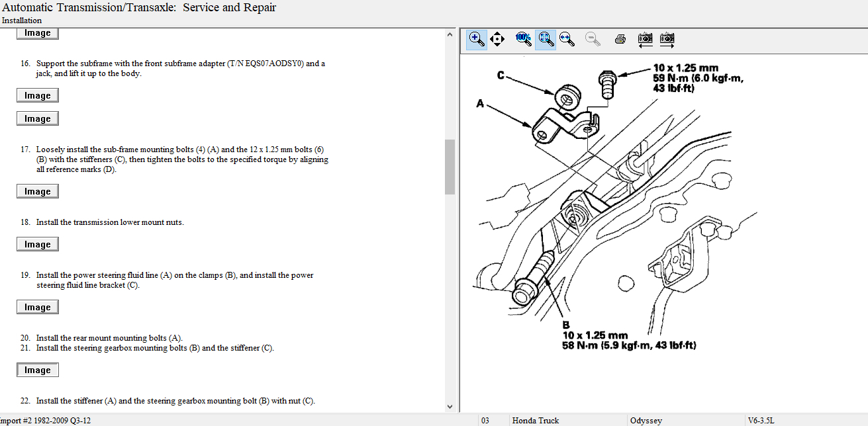The width and height of the screenshot is (868, 426).
Task: Open first Image button under step 16
Action: point(38,95)
